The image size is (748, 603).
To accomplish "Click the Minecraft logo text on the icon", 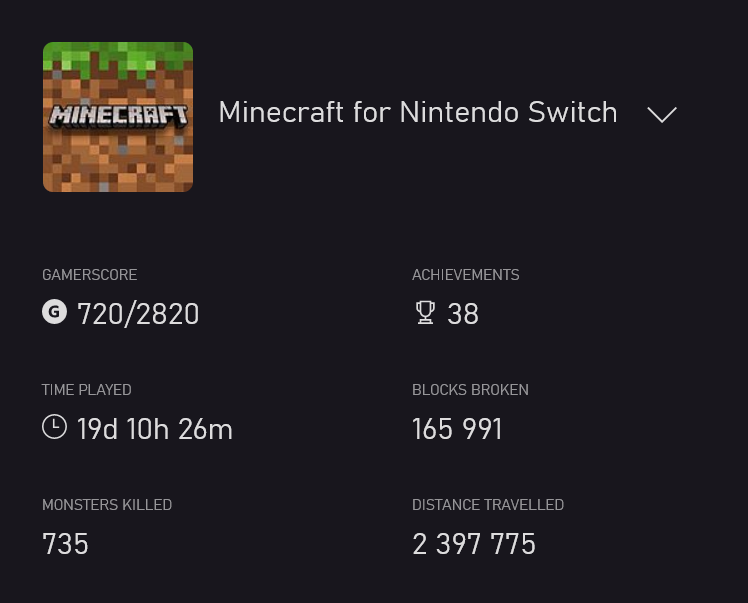I will 118,114.
